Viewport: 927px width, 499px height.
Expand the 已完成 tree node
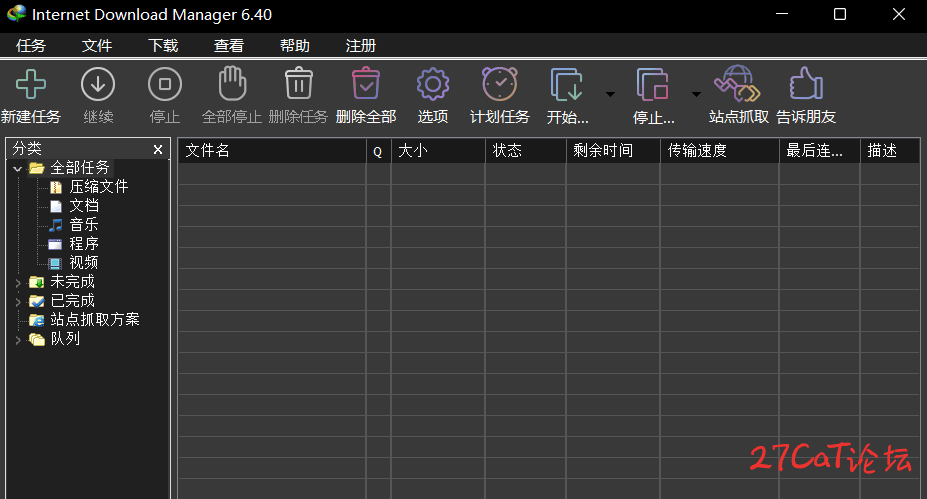[x=17, y=302]
